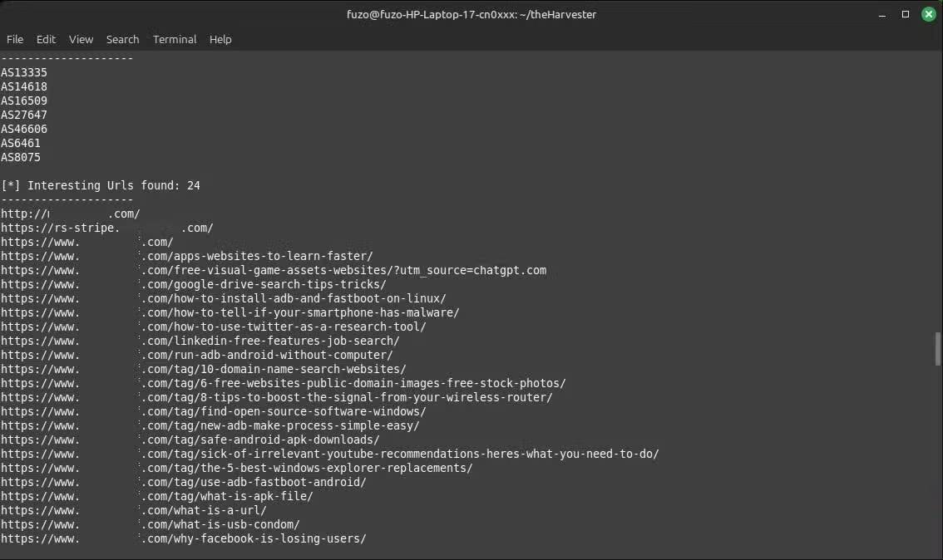The width and height of the screenshot is (943, 560).
Task: Close the terminal with the green X
Action: point(929,14)
